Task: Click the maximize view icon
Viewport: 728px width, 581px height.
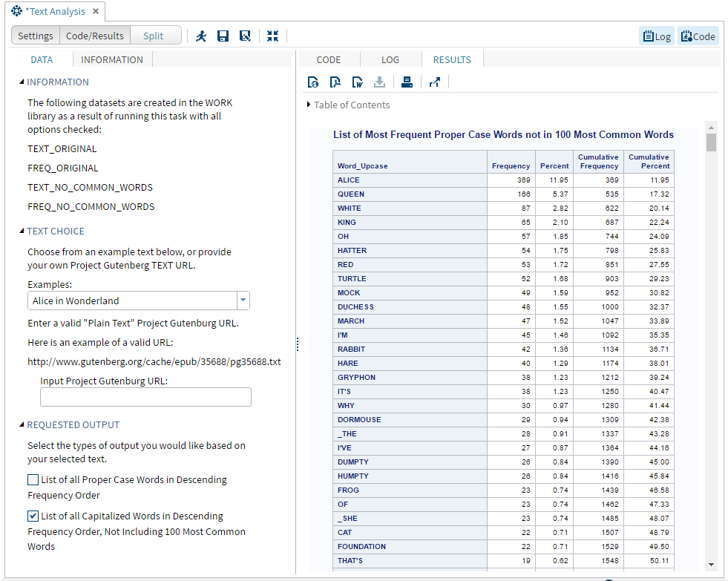Action: (272, 36)
